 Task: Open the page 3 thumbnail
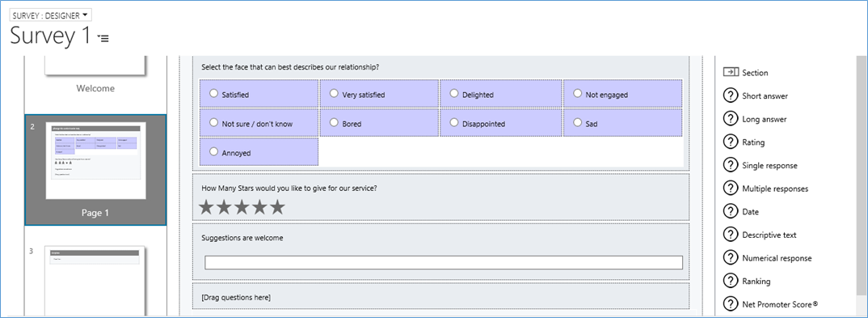95,281
